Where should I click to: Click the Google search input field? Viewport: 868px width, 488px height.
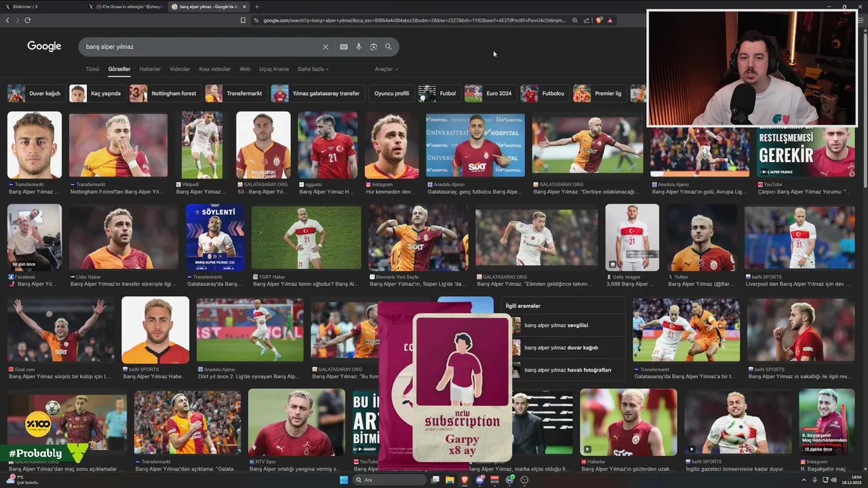point(200,47)
